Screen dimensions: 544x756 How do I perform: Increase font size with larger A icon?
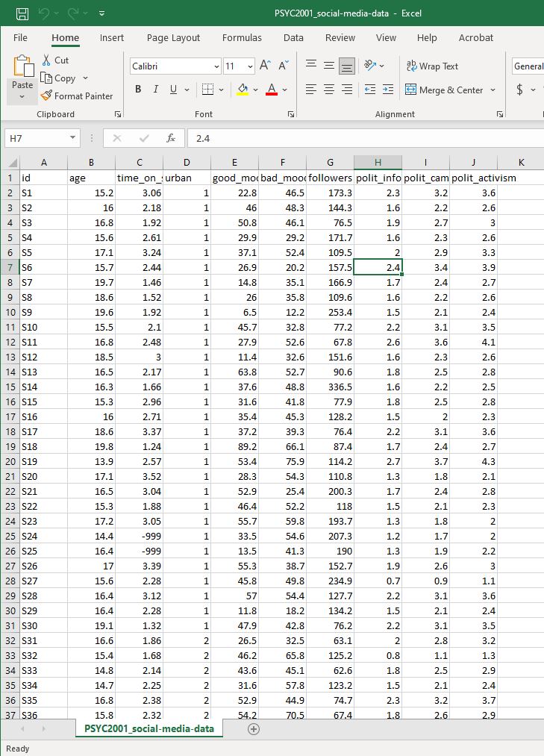[265, 66]
